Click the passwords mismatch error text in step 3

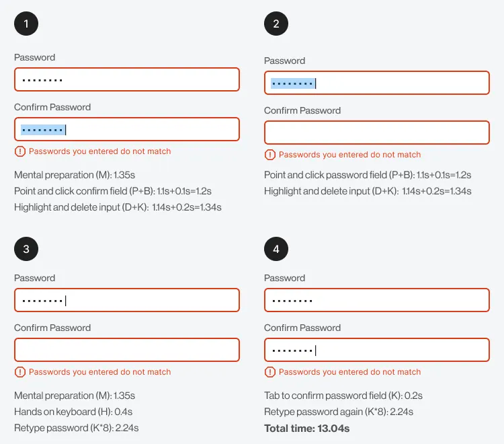click(x=100, y=372)
